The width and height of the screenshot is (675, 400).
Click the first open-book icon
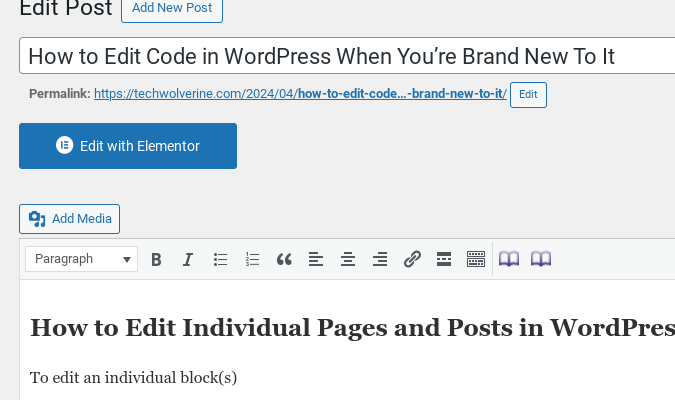[x=509, y=259]
